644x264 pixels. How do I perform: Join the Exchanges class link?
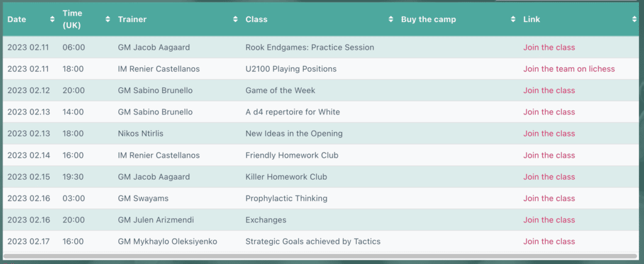click(549, 220)
